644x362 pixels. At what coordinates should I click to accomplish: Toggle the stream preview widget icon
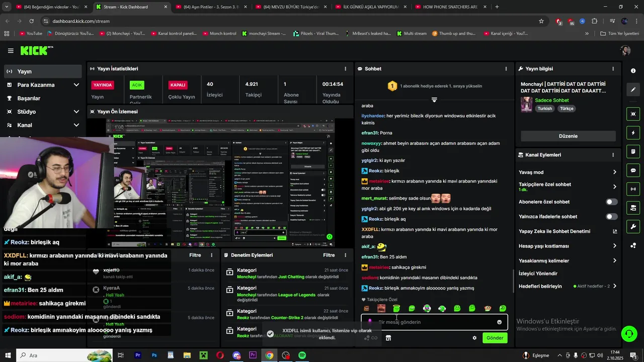(x=633, y=114)
